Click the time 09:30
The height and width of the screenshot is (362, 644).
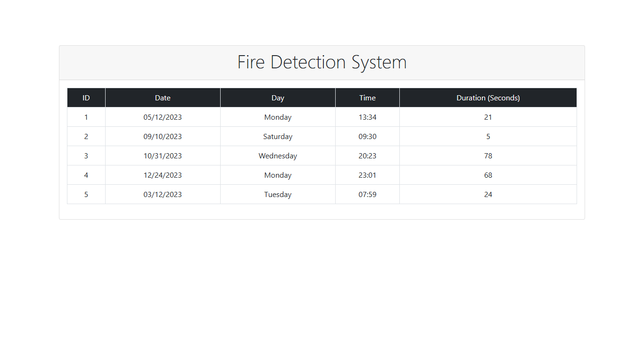(367, 136)
